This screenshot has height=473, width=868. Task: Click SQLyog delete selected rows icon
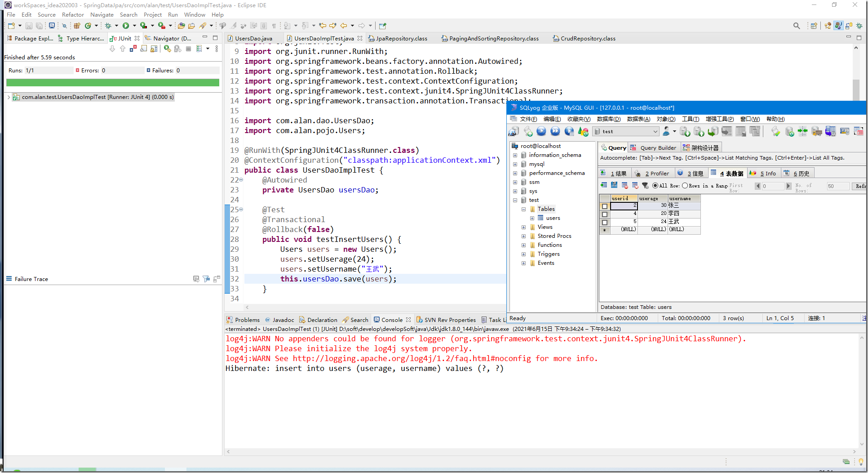624,186
